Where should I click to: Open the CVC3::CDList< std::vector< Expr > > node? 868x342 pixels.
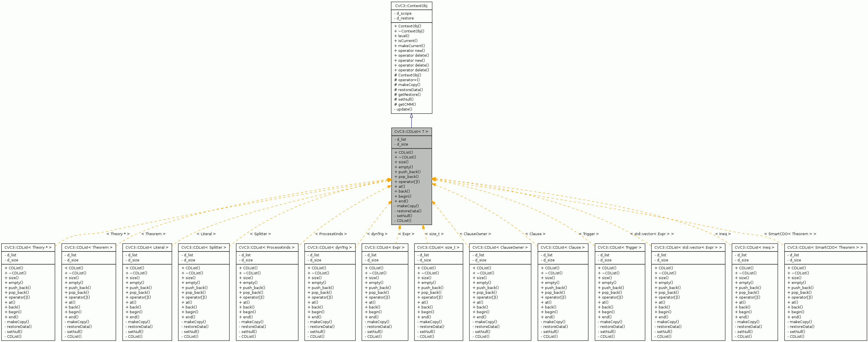[x=686, y=247]
